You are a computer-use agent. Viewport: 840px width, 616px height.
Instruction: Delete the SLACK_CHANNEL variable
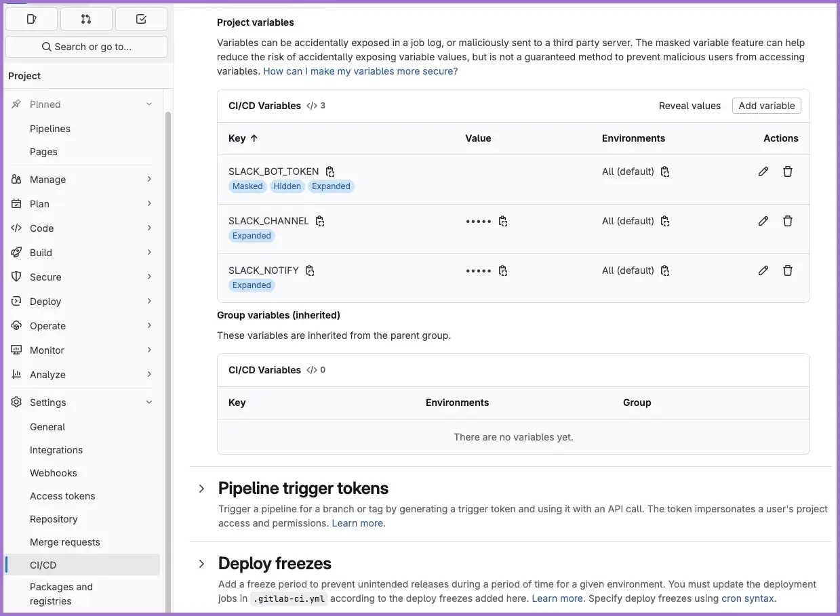pyautogui.click(x=787, y=221)
